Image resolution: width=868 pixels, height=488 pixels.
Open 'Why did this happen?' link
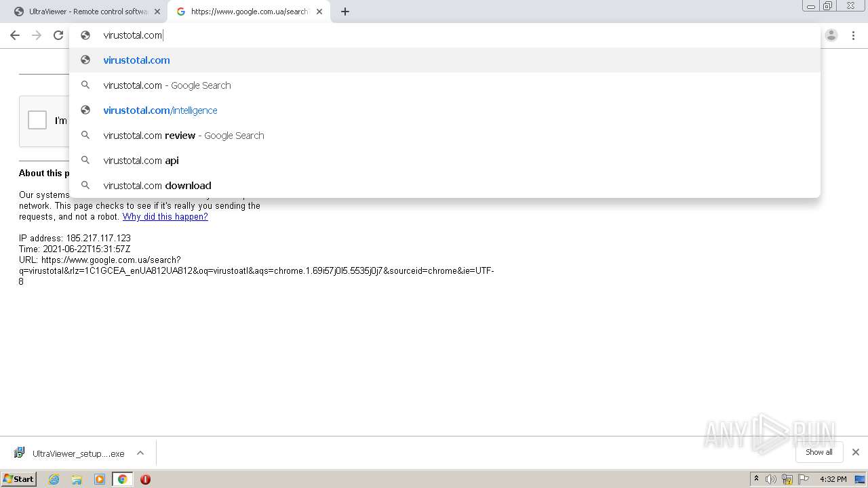(165, 217)
